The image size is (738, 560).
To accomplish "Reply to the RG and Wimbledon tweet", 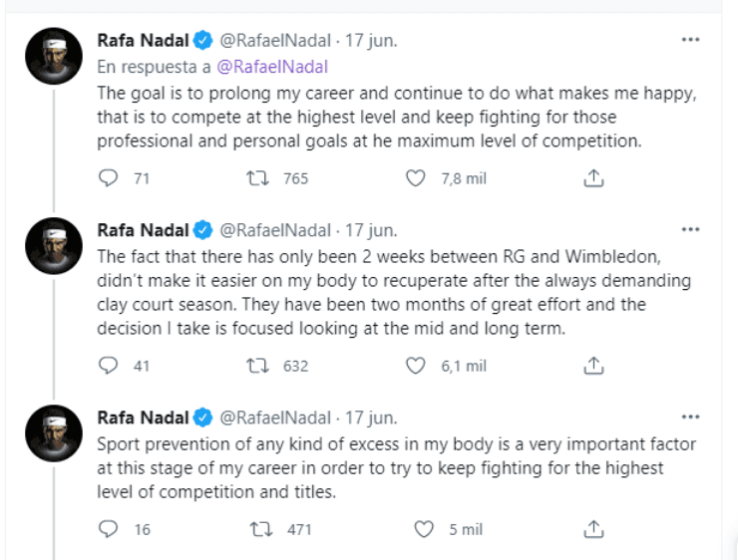I will point(110,366).
